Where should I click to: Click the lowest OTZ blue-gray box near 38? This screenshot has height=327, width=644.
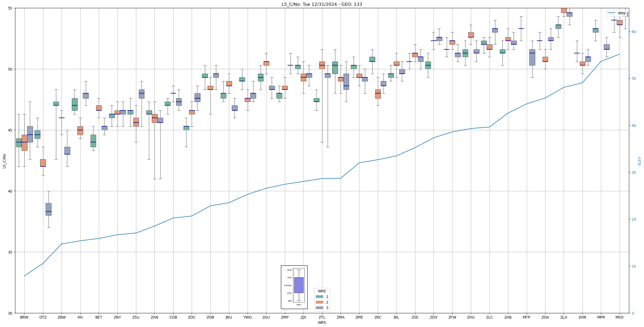[x=49, y=209]
